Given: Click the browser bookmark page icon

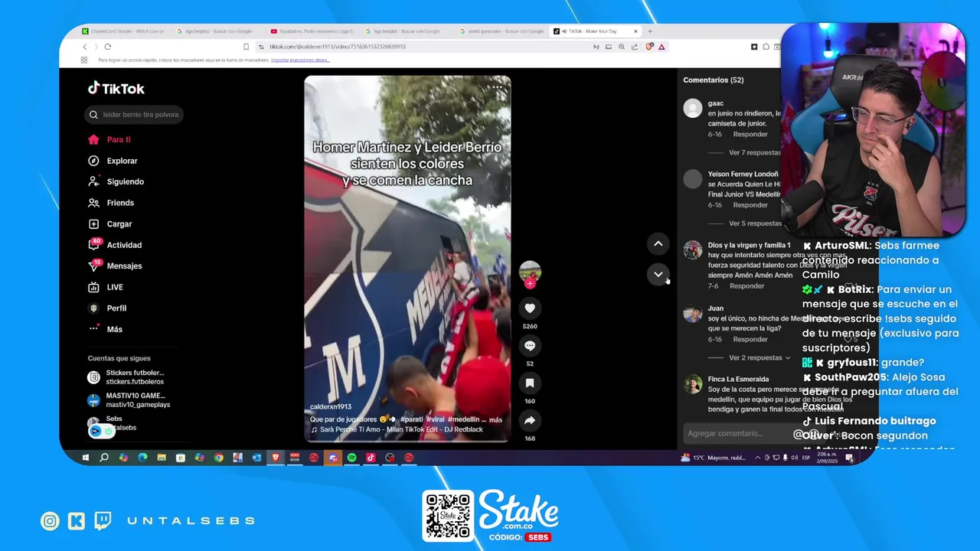Looking at the screenshot, I should [246, 47].
